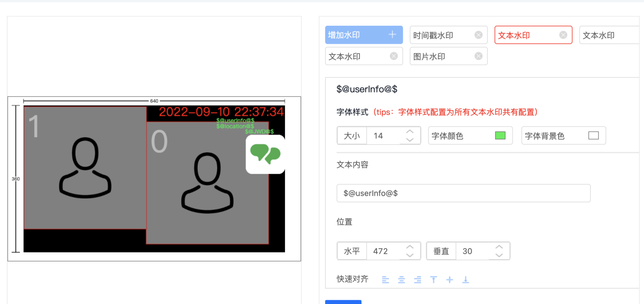Increase 水平 position with up arrow
This screenshot has height=304, width=644.
click(x=410, y=247)
